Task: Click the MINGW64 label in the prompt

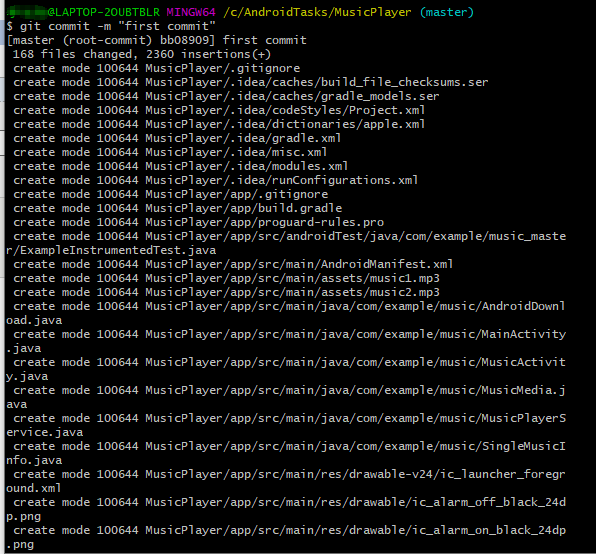Action: tap(191, 12)
